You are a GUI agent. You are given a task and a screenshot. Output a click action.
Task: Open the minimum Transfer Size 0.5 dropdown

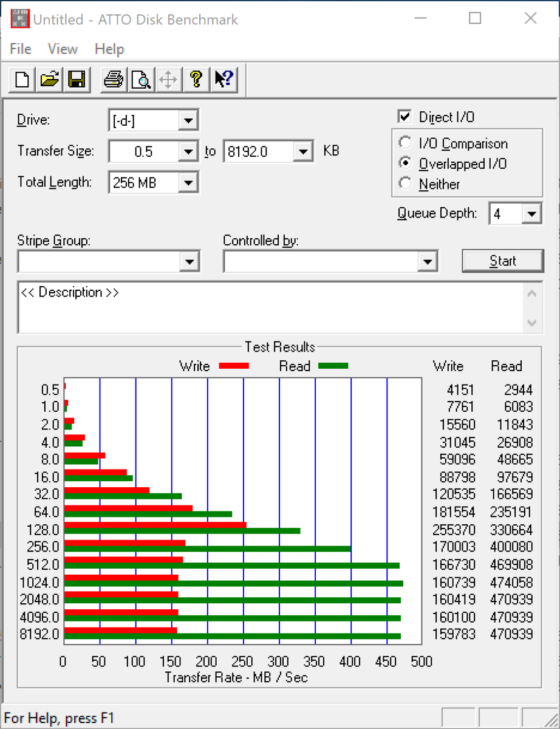pos(188,152)
